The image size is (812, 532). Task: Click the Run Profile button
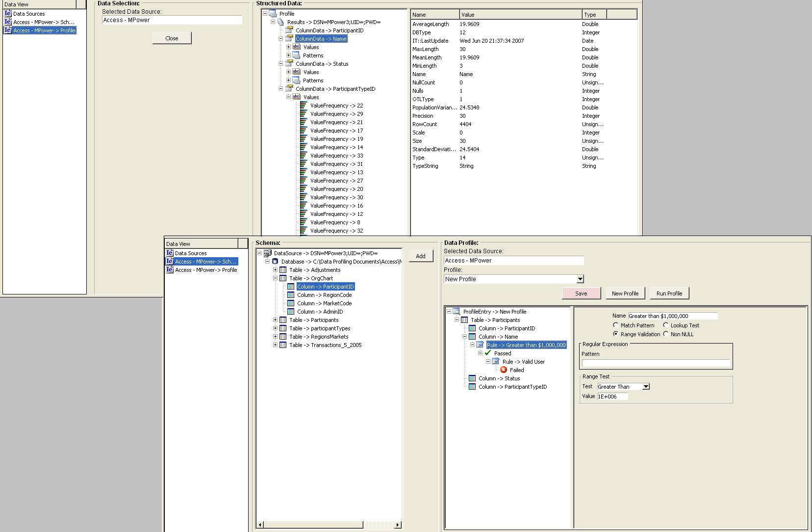tap(669, 293)
